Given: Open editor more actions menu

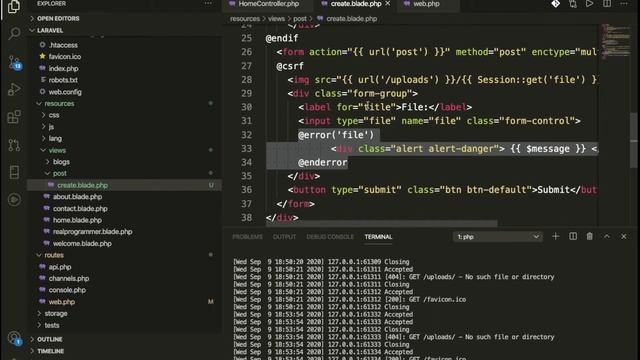Looking at the screenshot, I should pos(624,4).
